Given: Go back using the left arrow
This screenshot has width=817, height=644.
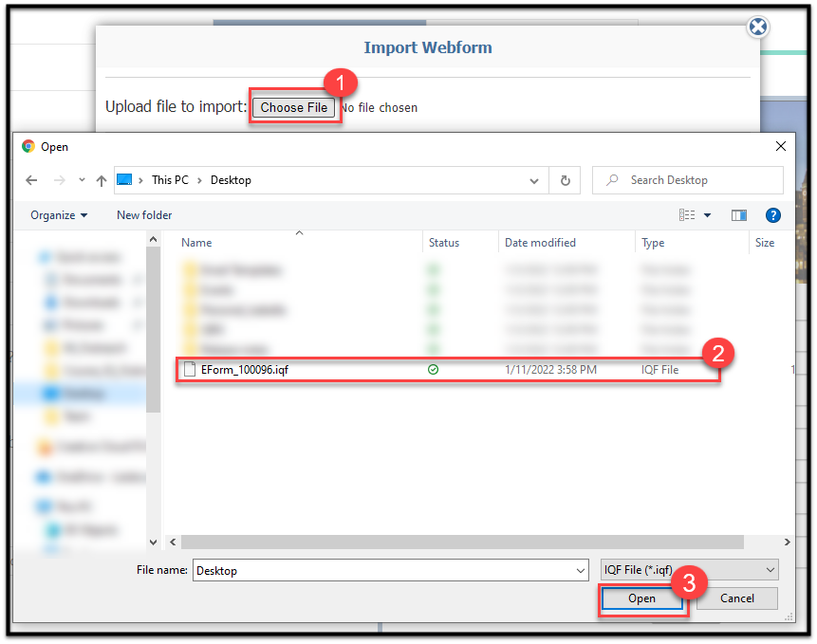Looking at the screenshot, I should (x=31, y=180).
